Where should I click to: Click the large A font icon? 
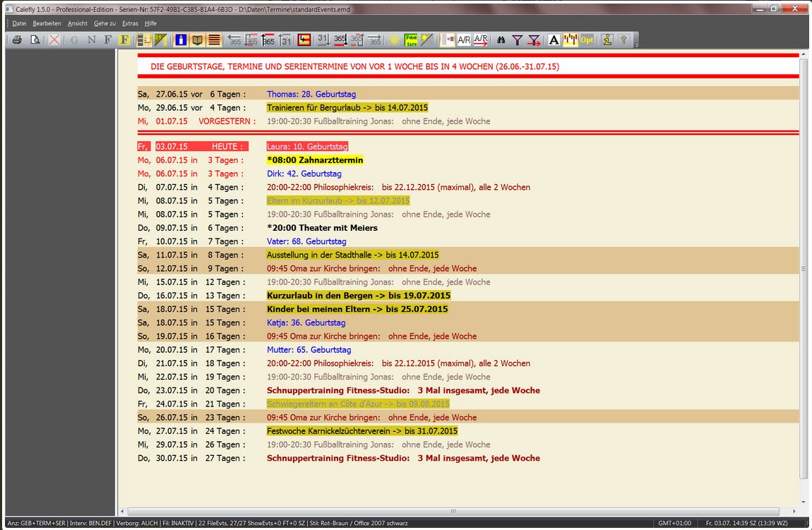click(554, 40)
